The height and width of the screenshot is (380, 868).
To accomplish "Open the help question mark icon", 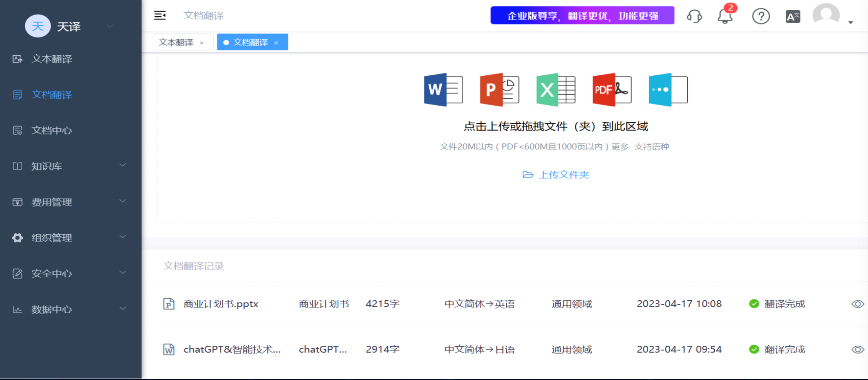I will 761,16.
